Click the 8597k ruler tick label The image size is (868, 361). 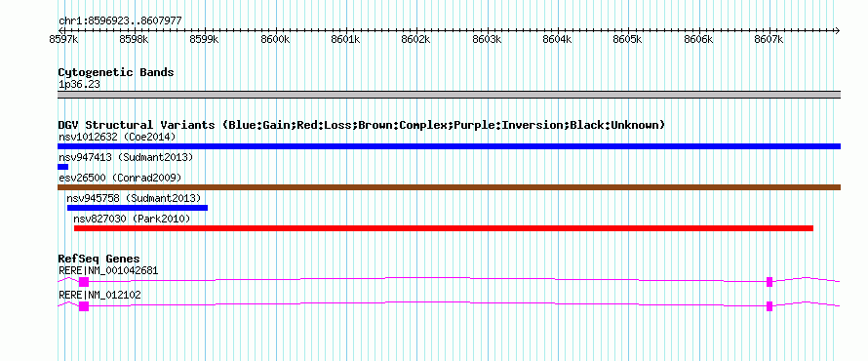[x=64, y=39]
